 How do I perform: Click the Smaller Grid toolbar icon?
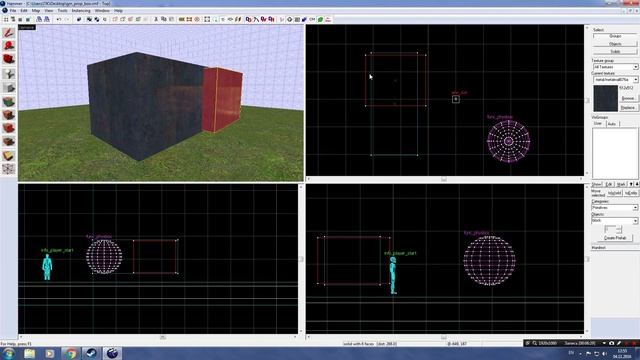pos(20,19)
